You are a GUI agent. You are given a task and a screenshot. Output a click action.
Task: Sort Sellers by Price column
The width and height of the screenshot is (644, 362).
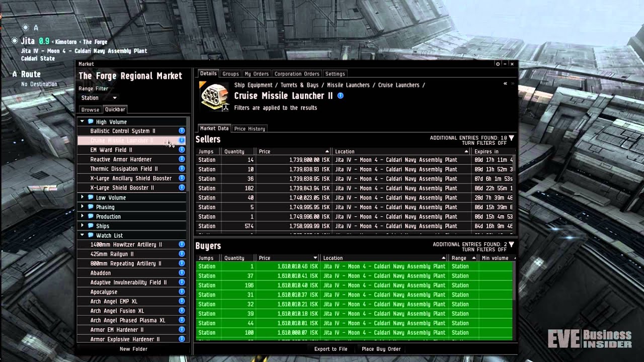point(294,151)
